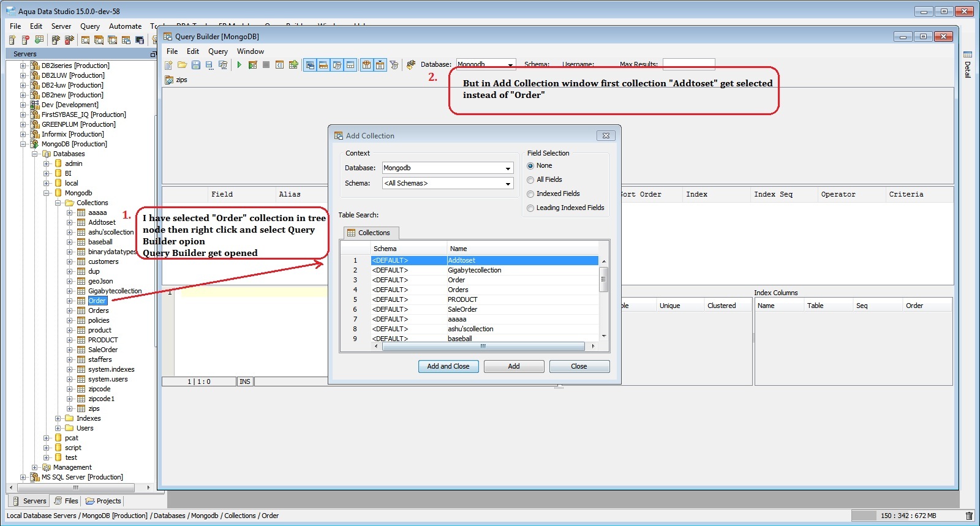The image size is (980, 526).
Task: Expand the Users folder node
Action: (58, 428)
